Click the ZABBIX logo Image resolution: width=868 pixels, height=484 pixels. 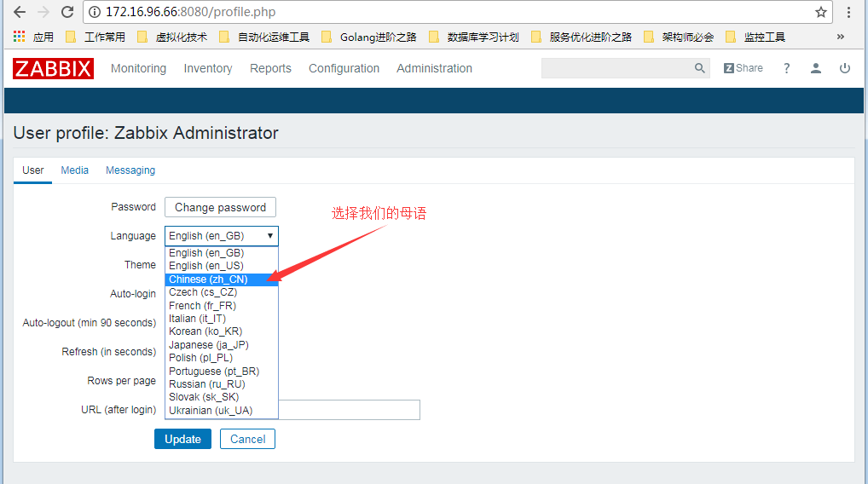[x=53, y=68]
